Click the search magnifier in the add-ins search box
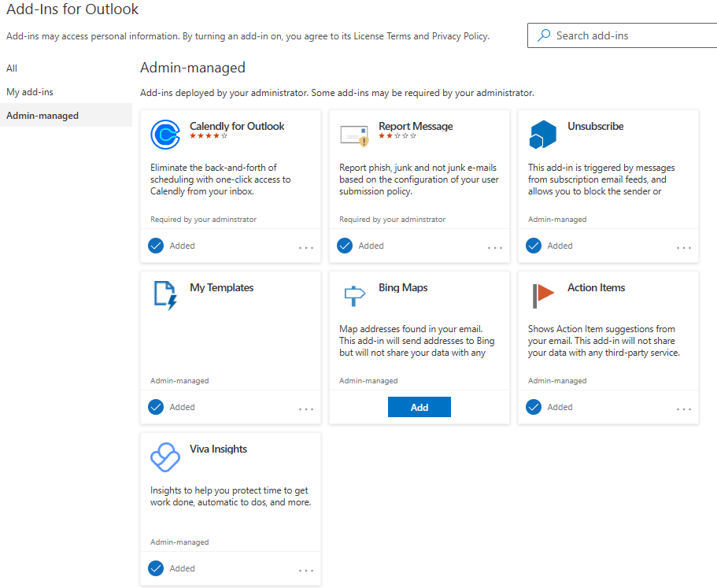The height and width of the screenshot is (588, 717). [x=544, y=35]
